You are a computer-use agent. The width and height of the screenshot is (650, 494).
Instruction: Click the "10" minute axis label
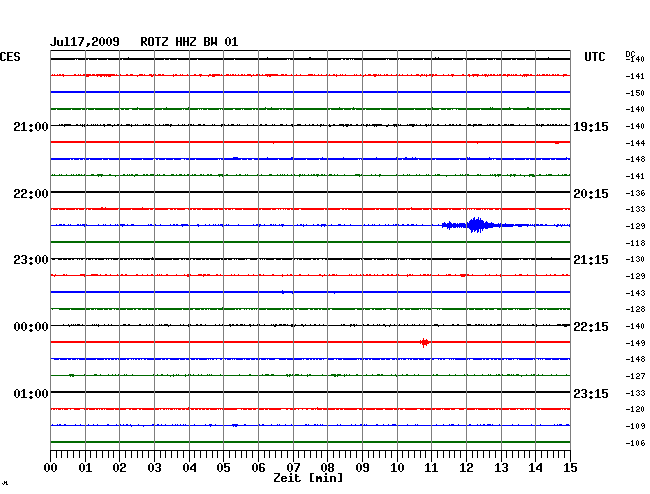397,468
